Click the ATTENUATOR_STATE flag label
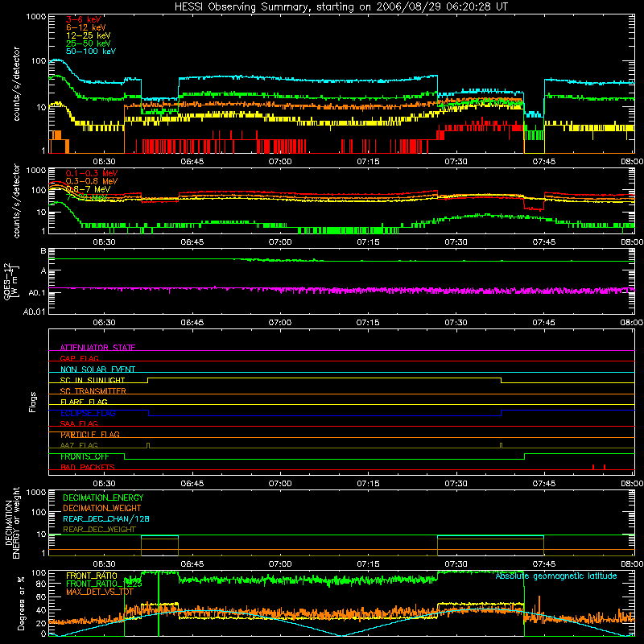This screenshot has height=644, width=644. pos(97,348)
